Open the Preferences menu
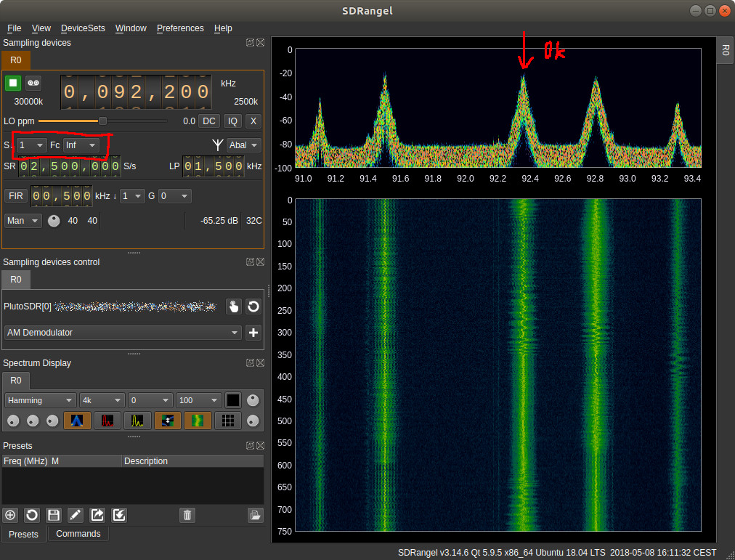 click(180, 28)
